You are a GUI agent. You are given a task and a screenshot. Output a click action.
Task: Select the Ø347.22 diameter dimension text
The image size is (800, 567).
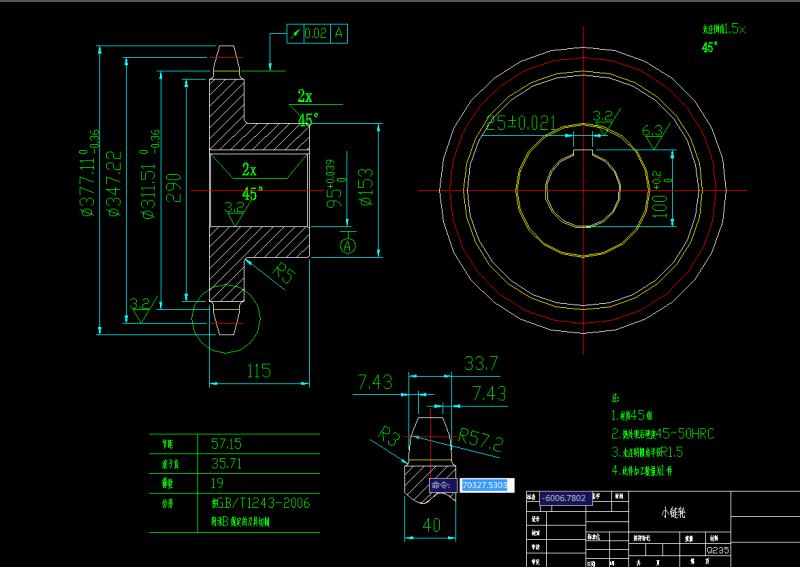(114, 183)
